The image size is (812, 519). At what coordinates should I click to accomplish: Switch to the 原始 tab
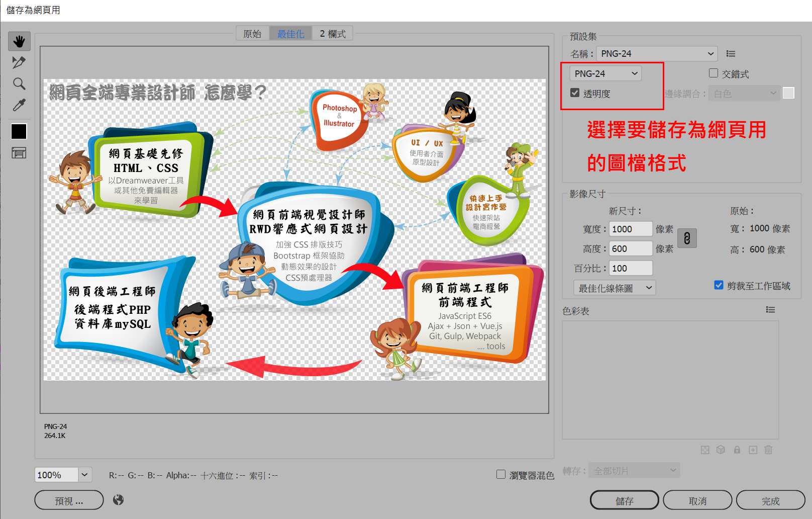point(252,34)
